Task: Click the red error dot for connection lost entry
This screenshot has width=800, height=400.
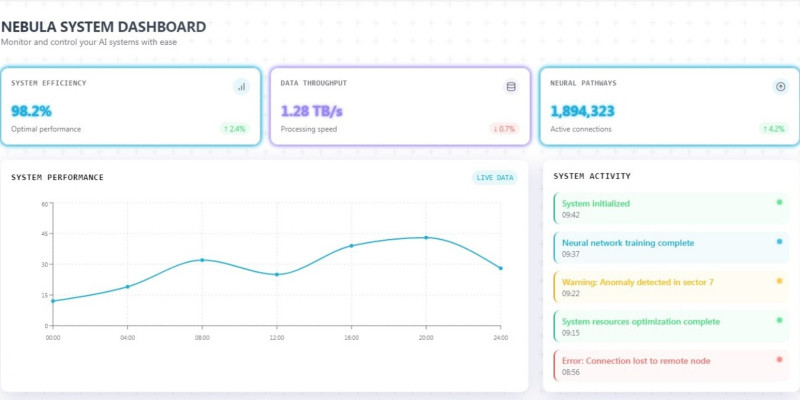Action: 779,359
